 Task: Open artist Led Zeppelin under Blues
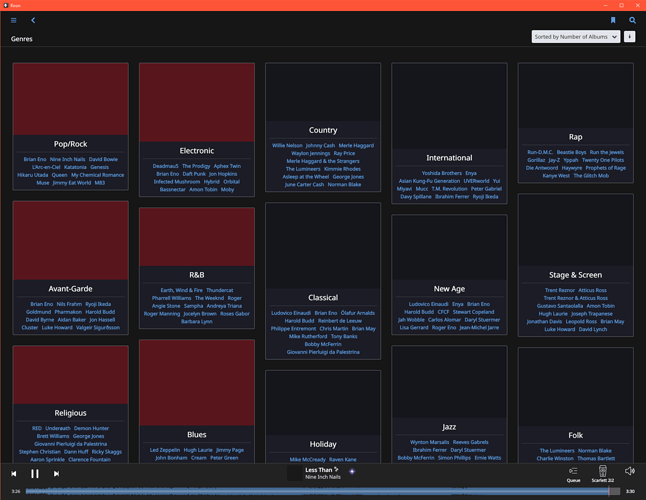point(165,450)
